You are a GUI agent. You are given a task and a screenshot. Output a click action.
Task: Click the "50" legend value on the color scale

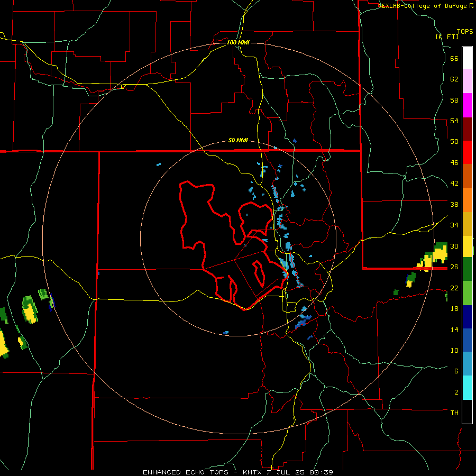click(x=454, y=141)
